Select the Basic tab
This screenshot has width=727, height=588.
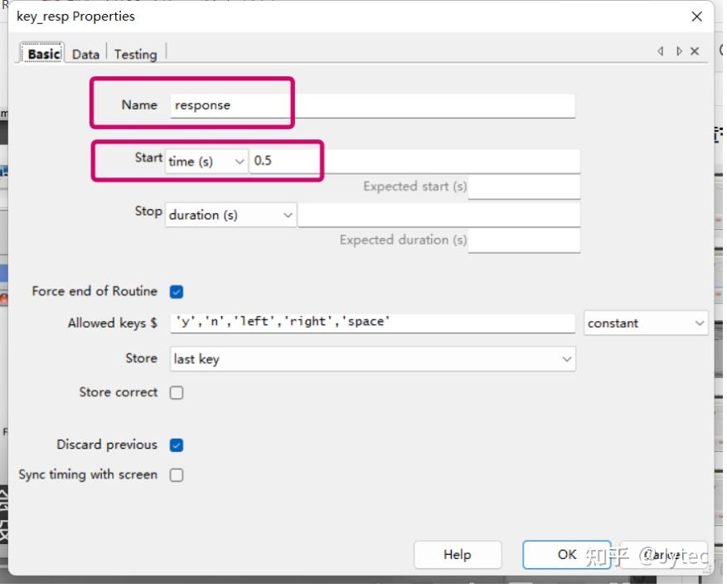coord(43,54)
